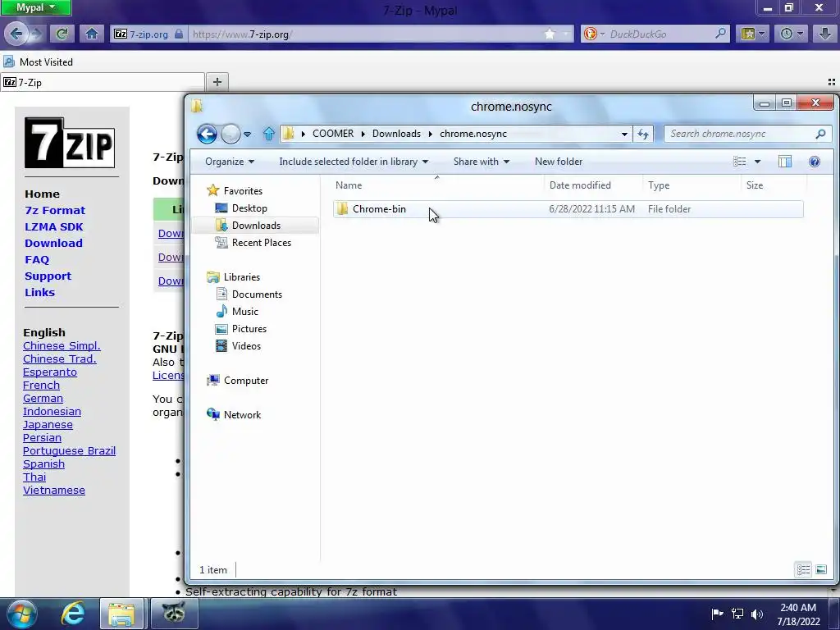This screenshot has width=840, height=630.
Task: Open the LZMA SDK link
Action: (x=53, y=226)
